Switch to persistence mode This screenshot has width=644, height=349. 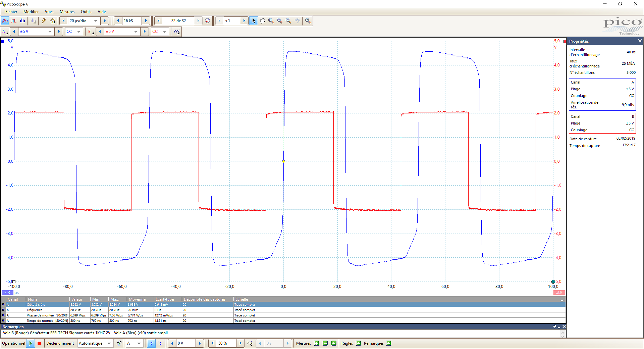[x=14, y=21]
